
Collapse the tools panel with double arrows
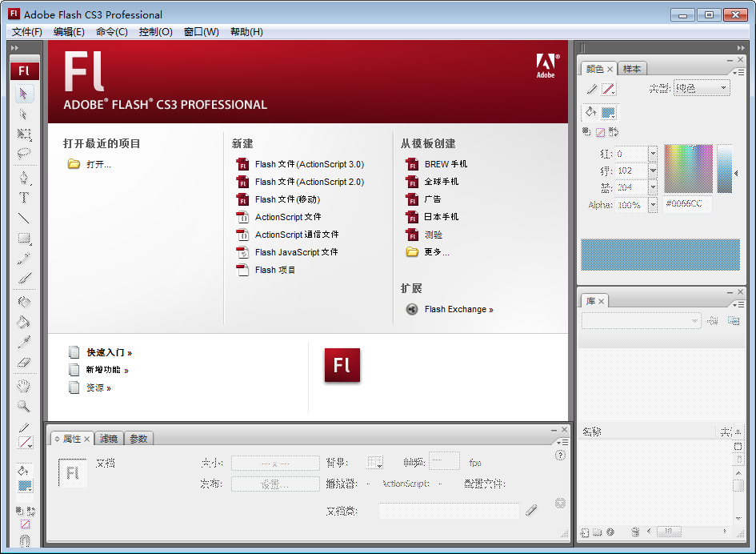pos(15,47)
